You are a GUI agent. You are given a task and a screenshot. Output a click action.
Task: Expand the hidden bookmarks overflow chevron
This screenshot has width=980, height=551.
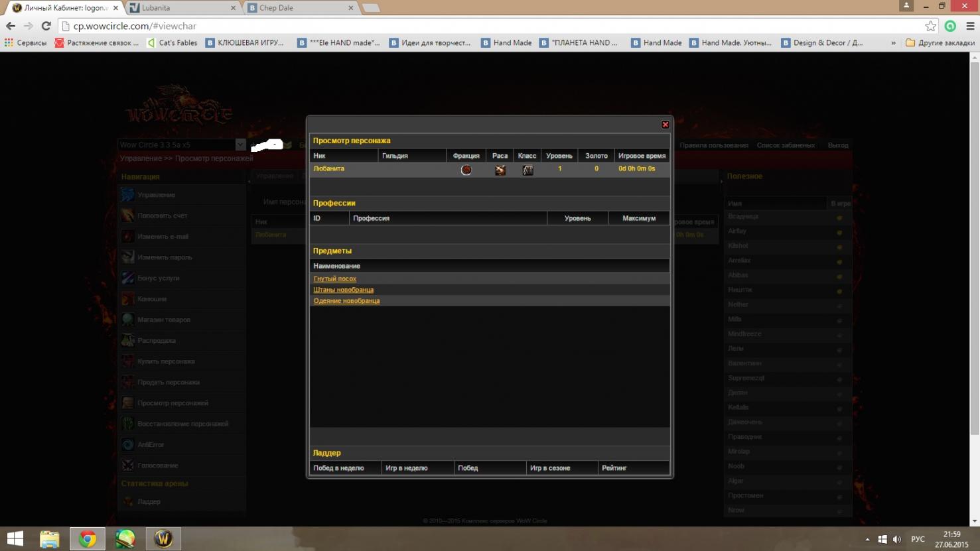click(893, 43)
